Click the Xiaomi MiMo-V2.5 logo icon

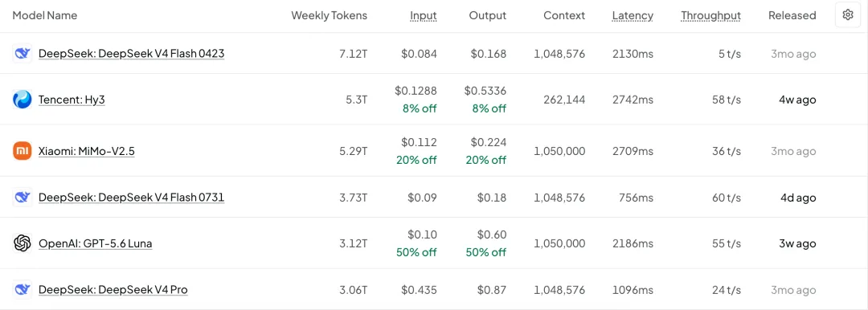[23, 151]
